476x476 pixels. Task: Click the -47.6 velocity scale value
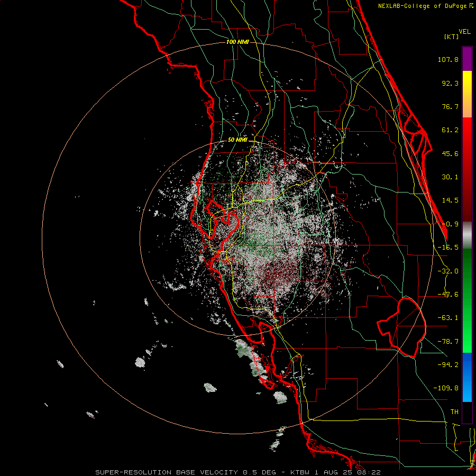[448, 295]
